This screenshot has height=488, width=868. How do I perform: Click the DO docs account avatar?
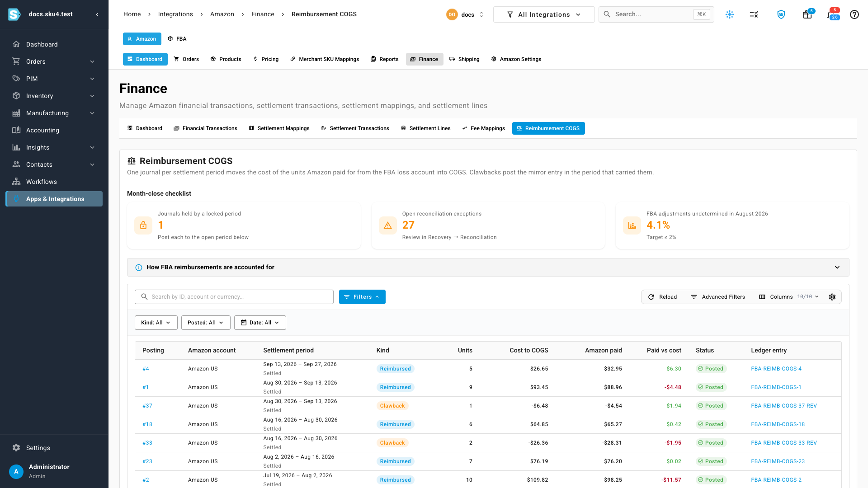(x=452, y=14)
